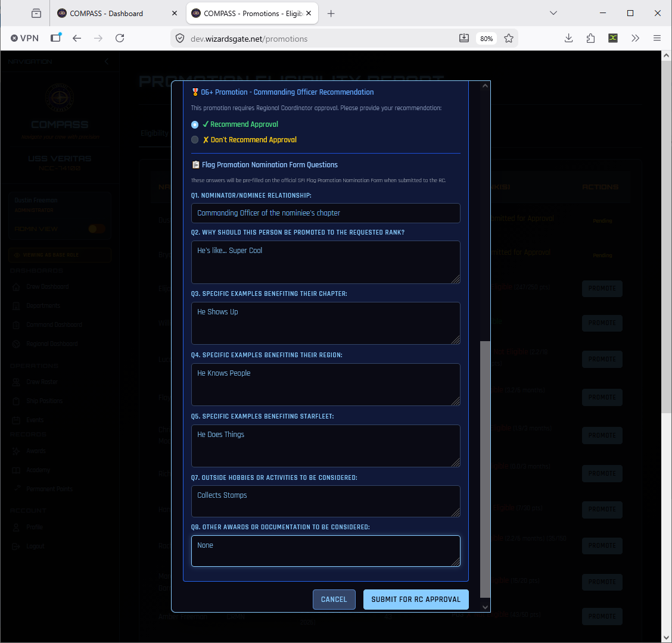Click the Regional Dashboard globe icon
The width and height of the screenshot is (672, 643).
pyautogui.click(x=16, y=344)
